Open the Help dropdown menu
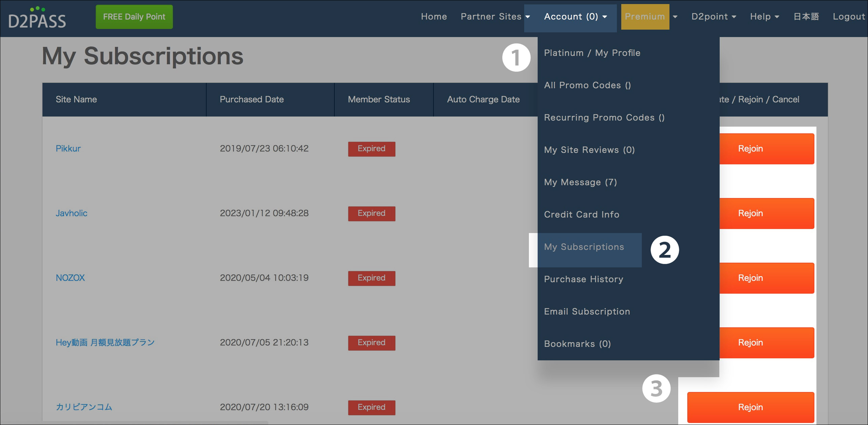Image resolution: width=868 pixels, height=425 pixels. (765, 17)
